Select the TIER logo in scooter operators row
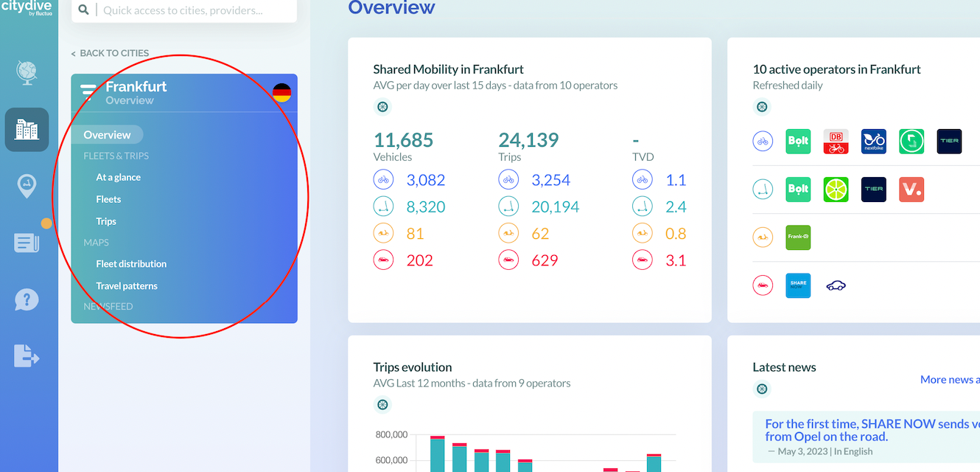This screenshot has width=980, height=472. (874, 189)
